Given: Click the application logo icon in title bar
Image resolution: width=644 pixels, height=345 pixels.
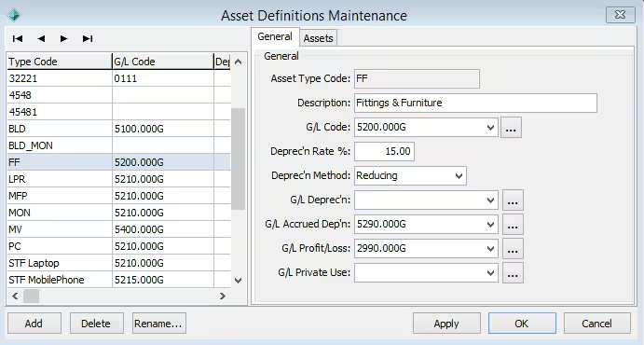Looking at the screenshot, I should [x=14, y=15].
